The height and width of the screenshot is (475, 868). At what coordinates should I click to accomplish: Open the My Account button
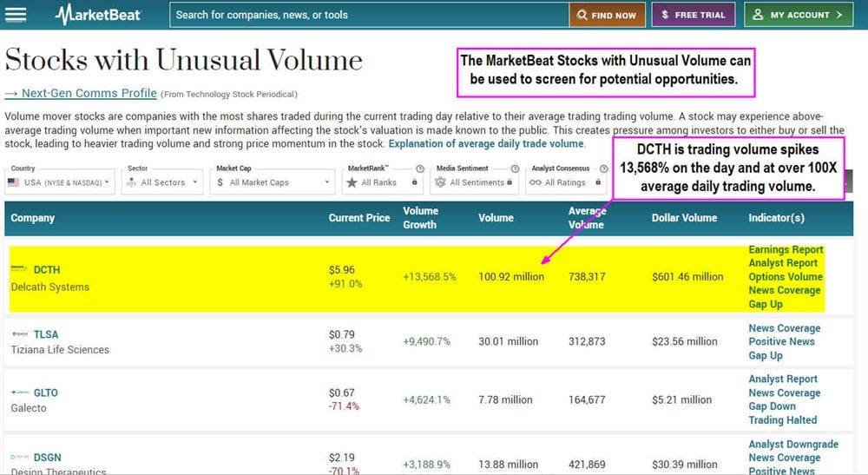click(x=799, y=15)
